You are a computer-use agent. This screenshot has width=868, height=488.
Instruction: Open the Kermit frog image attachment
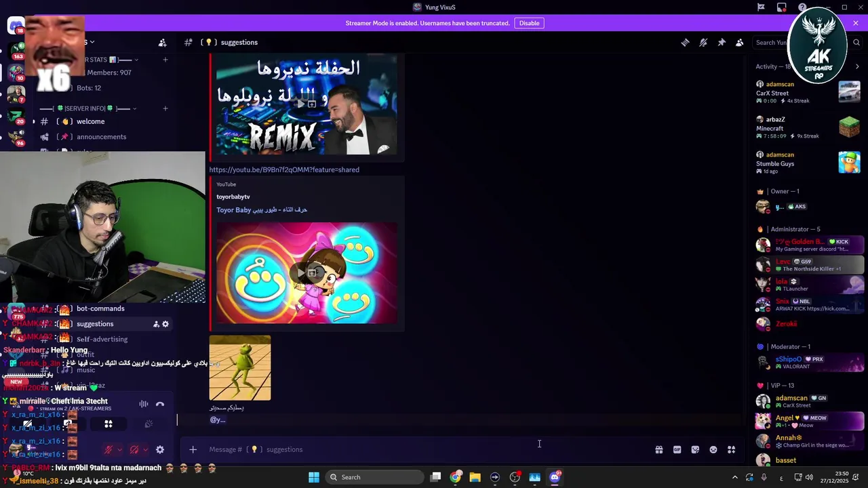point(240,368)
